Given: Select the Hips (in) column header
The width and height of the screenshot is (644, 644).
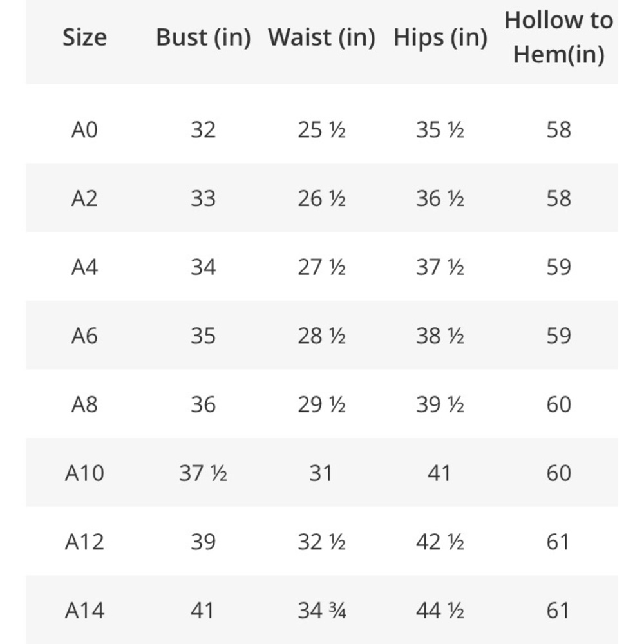Looking at the screenshot, I should click(440, 37).
